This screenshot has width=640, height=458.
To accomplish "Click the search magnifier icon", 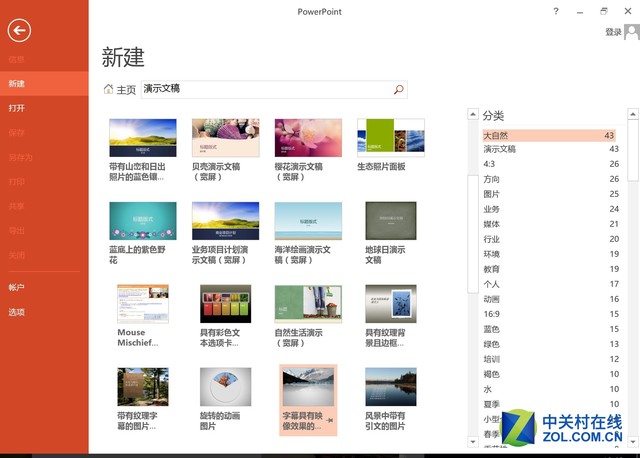I will pos(399,90).
